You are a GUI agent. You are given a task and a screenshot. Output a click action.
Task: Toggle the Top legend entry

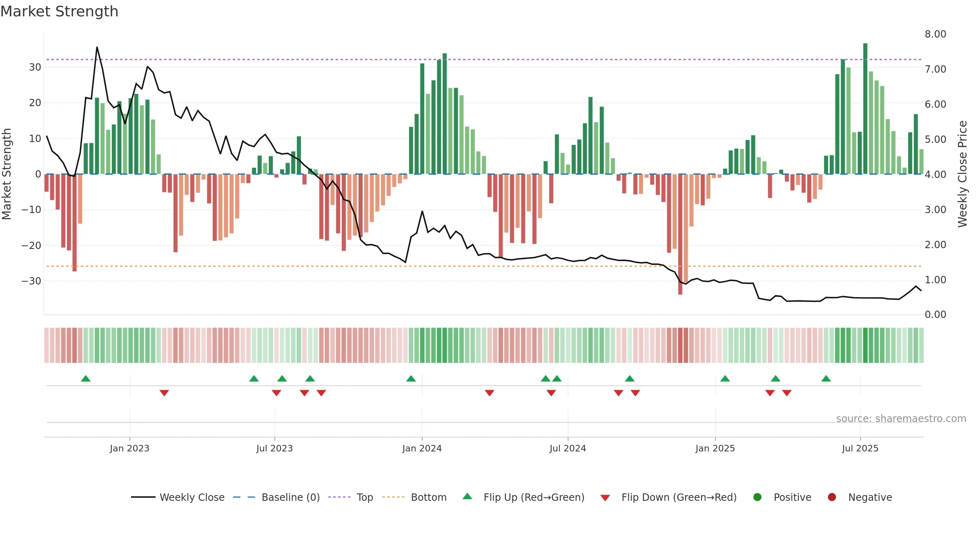pyautogui.click(x=351, y=497)
